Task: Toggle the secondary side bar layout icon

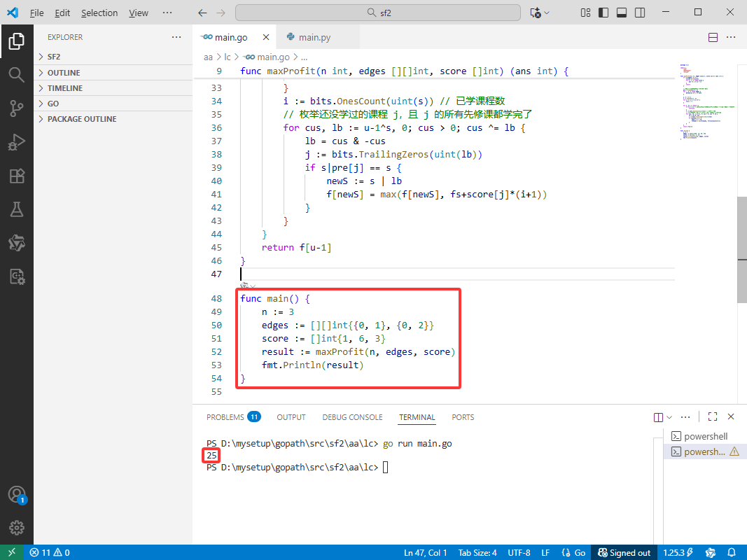Action: click(x=640, y=13)
